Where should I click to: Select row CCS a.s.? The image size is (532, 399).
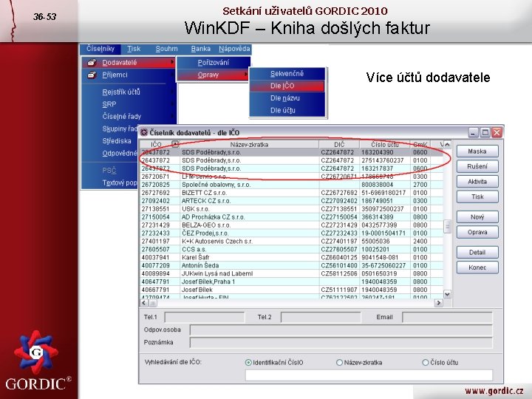(x=291, y=250)
